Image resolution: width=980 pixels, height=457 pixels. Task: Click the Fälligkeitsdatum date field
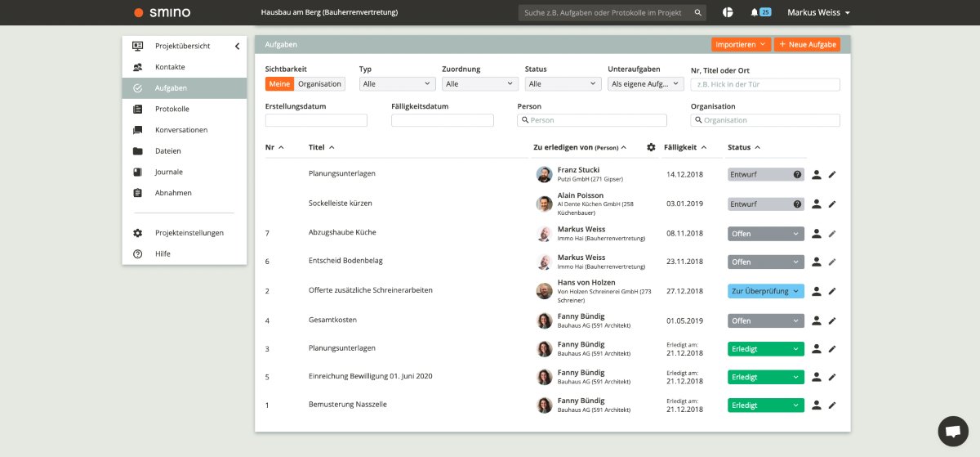pyautogui.click(x=443, y=120)
